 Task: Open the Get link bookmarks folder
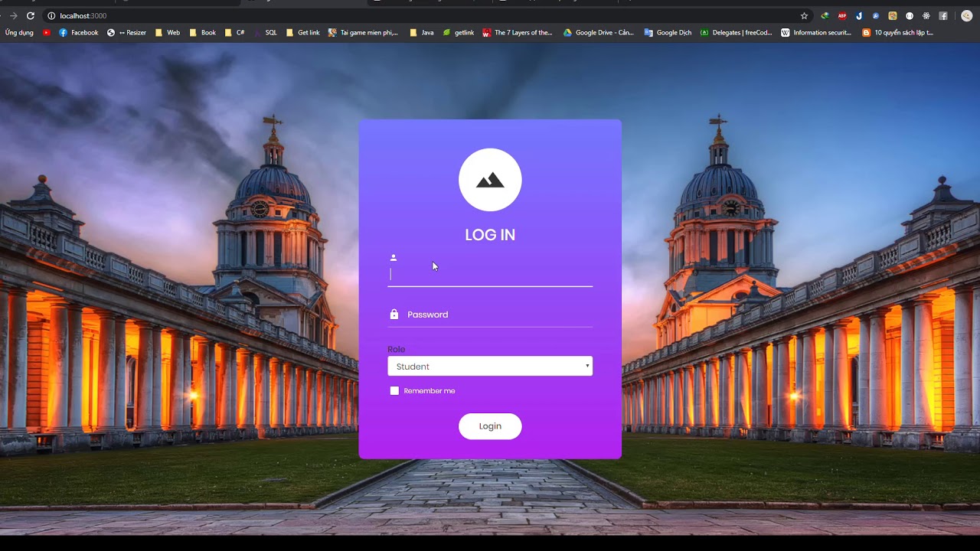(x=303, y=33)
